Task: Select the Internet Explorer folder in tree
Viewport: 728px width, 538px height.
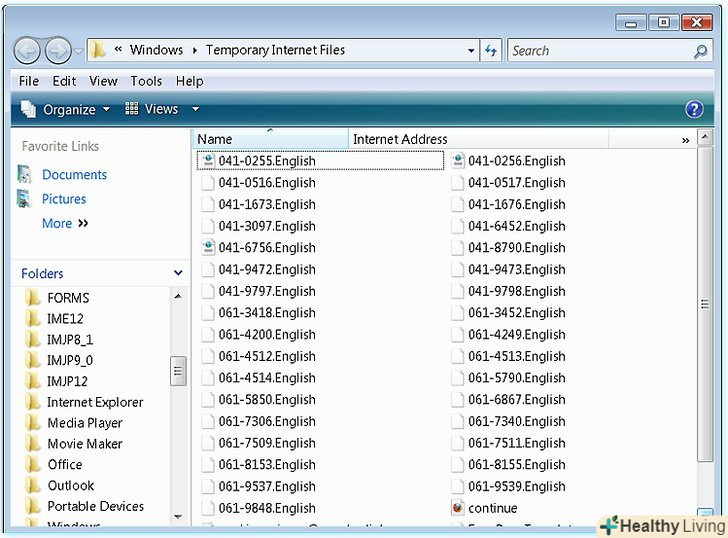Action: coord(94,402)
